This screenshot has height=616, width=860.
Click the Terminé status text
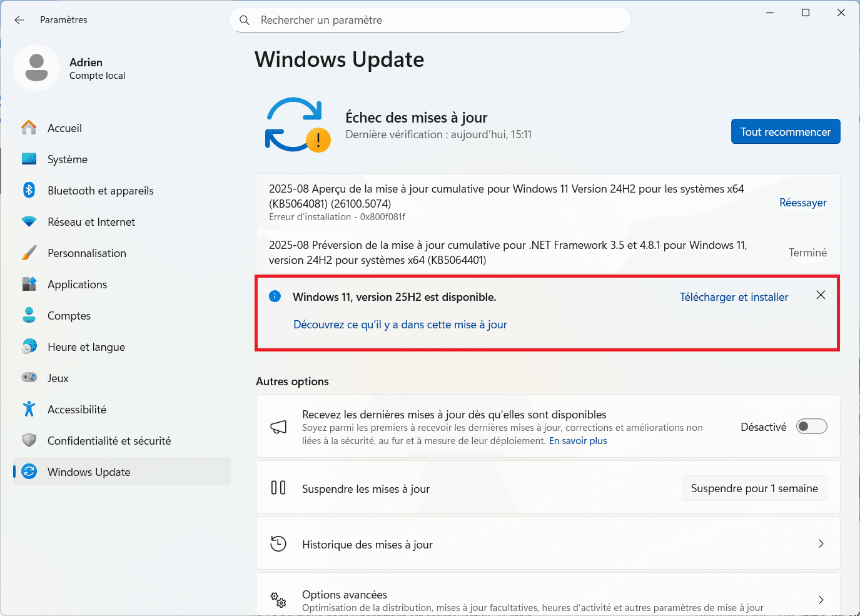point(807,252)
